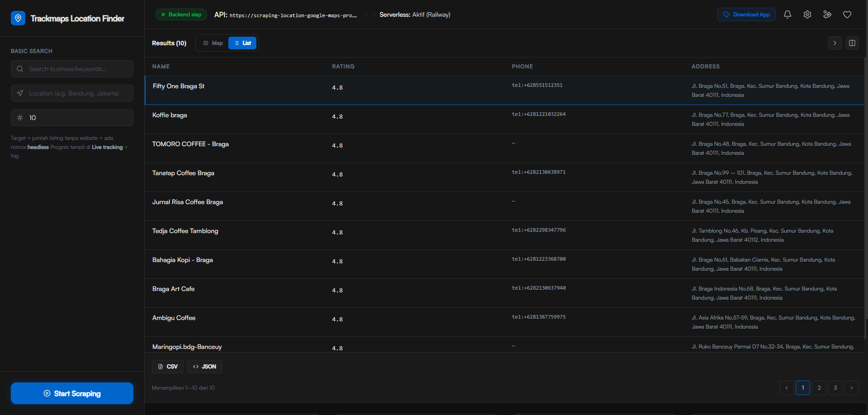
Task: Switch to List view
Action: [x=242, y=43]
